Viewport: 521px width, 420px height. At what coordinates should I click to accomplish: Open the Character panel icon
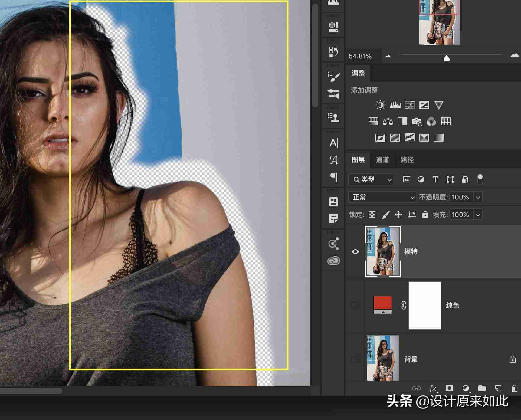coord(334,143)
